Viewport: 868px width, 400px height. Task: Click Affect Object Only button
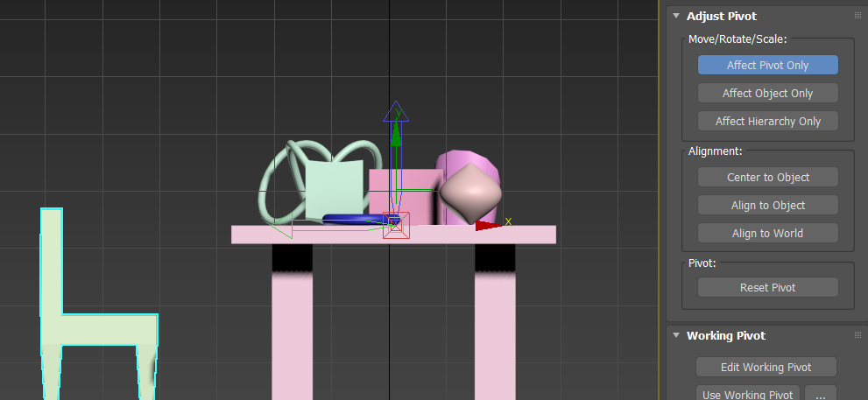coord(768,93)
